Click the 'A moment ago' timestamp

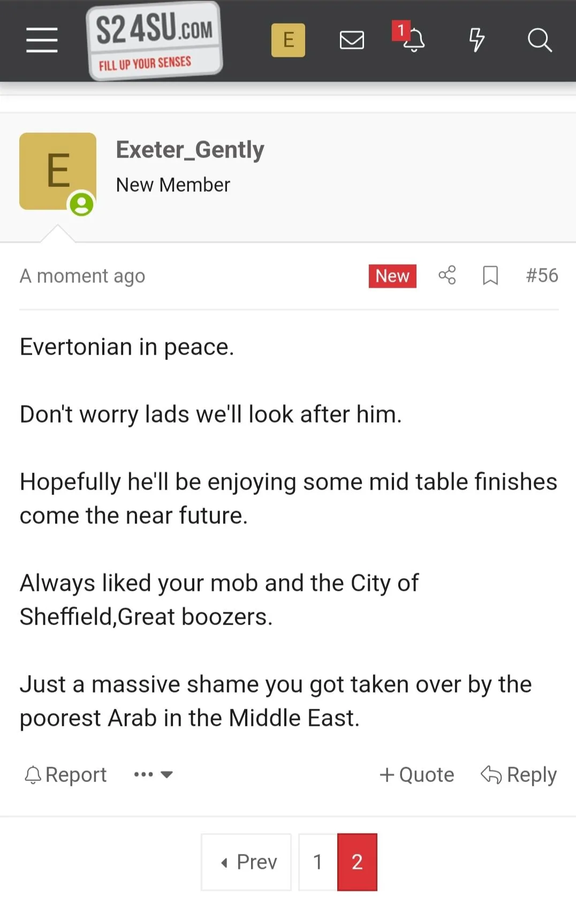tap(82, 276)
